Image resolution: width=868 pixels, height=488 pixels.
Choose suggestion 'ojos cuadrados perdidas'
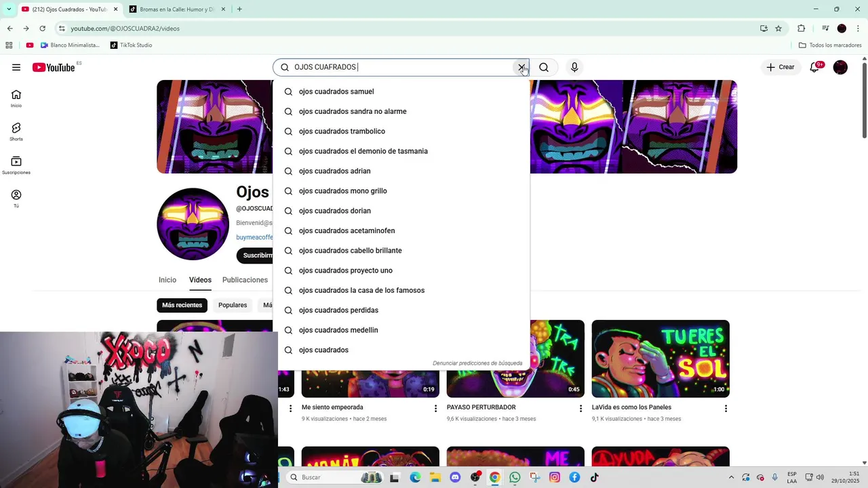click(x=401, y=310)
